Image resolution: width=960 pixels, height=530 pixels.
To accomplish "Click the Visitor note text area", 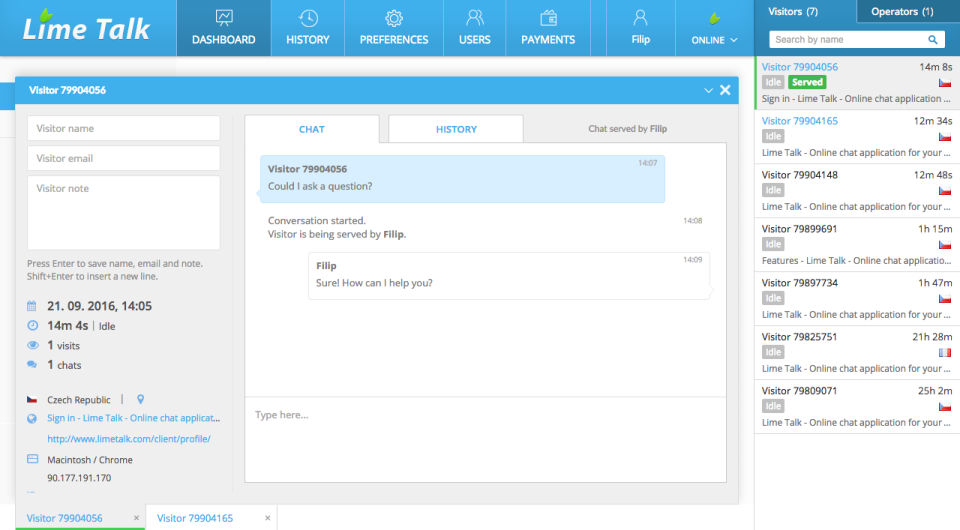I will click(124, 212).
